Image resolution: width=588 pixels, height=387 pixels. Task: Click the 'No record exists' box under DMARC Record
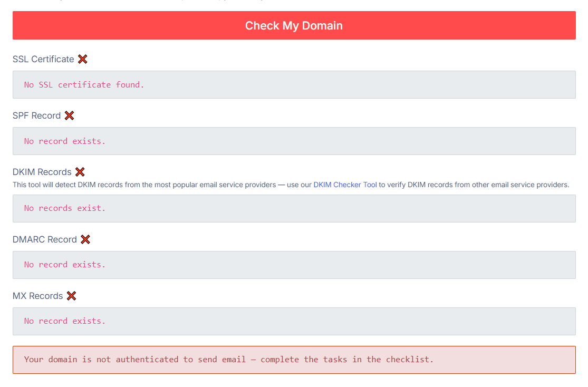[x=294, y=264]
